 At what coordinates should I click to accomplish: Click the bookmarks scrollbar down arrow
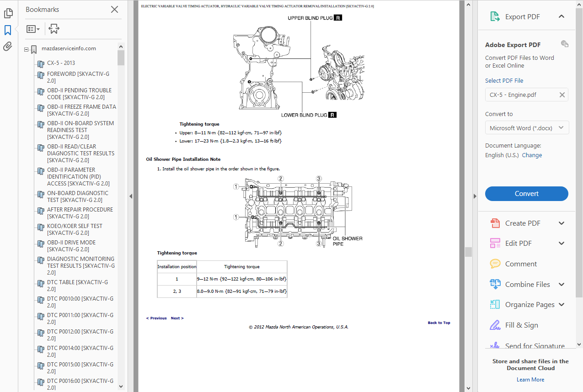tap(121, 386)
